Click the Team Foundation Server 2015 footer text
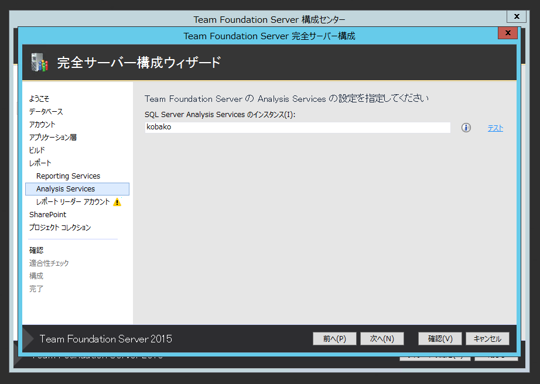This screenshot has width=540, height=384. [106, 339]
